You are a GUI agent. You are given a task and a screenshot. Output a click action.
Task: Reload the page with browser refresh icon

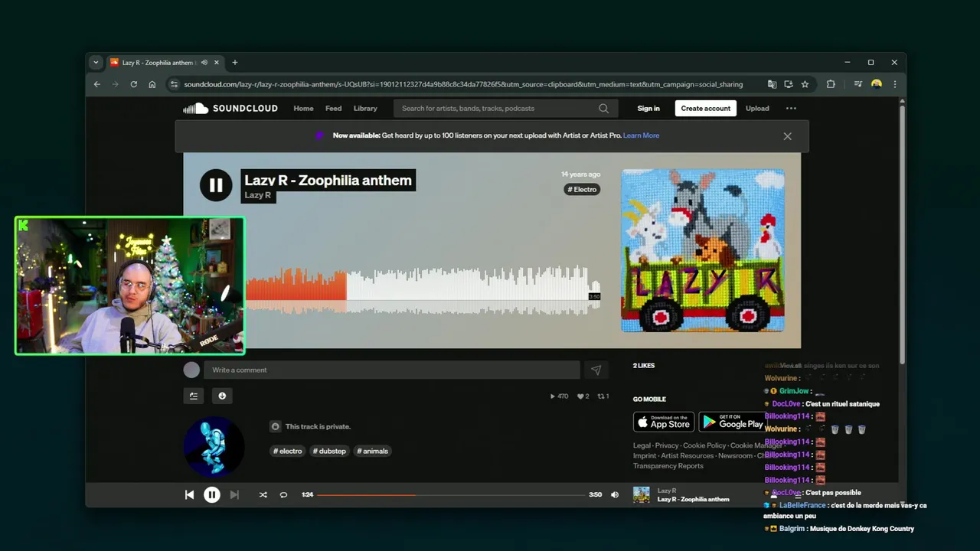coord(134,84)
